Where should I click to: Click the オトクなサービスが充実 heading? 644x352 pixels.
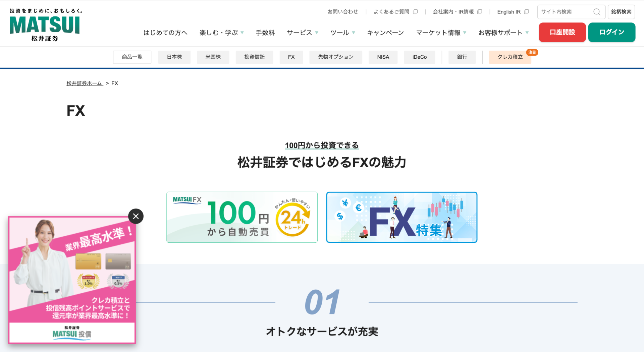322,331
